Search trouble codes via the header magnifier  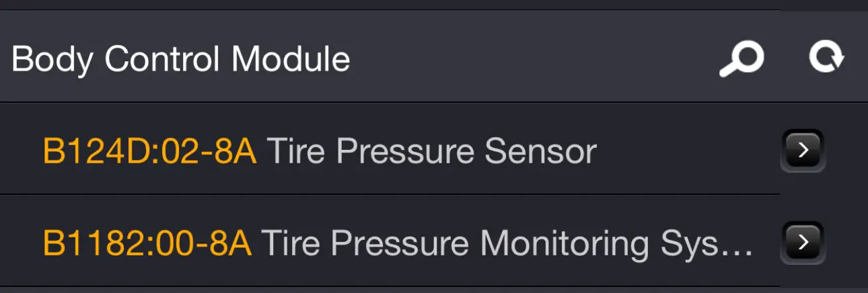(742, 60)
